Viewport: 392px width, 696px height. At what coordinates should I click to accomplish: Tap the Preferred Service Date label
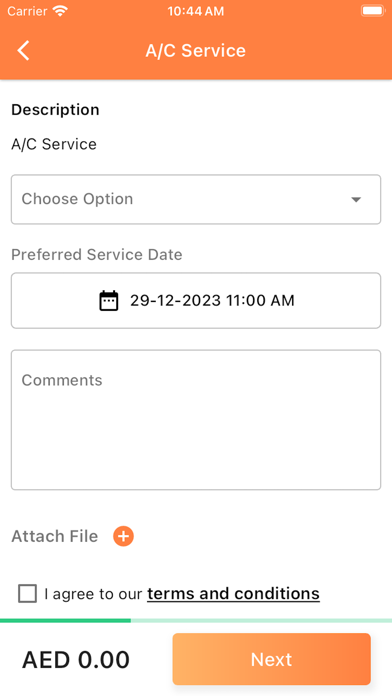pos(97,255)
